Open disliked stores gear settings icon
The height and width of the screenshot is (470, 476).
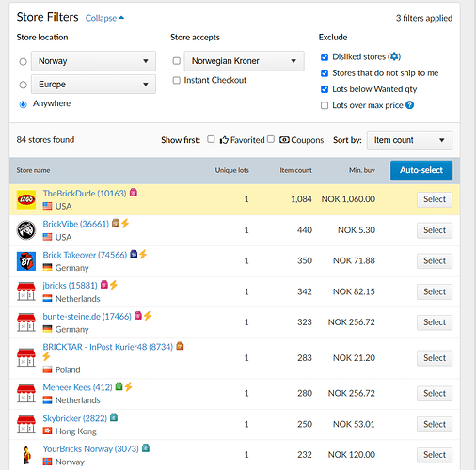(x=394, y=56)
